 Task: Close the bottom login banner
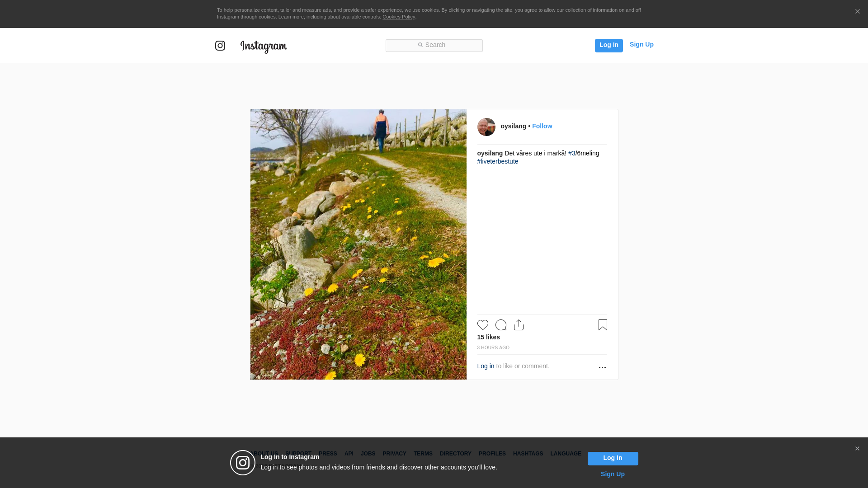pyautogui.click(x=857, y=449)
